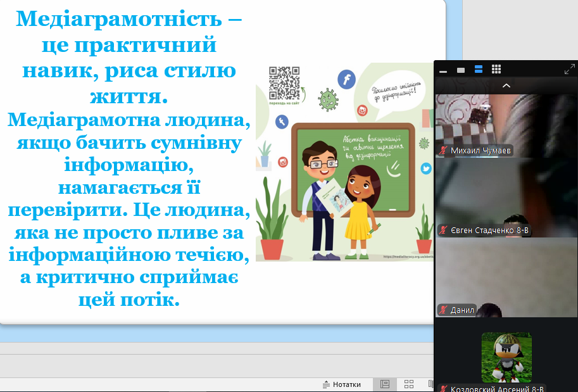Select Михаил Чумаев video tile

[x=505, y=120]
